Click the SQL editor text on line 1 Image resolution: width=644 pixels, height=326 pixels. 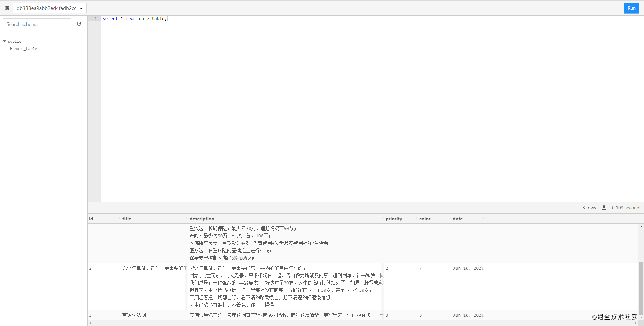(x=135, y=19)
